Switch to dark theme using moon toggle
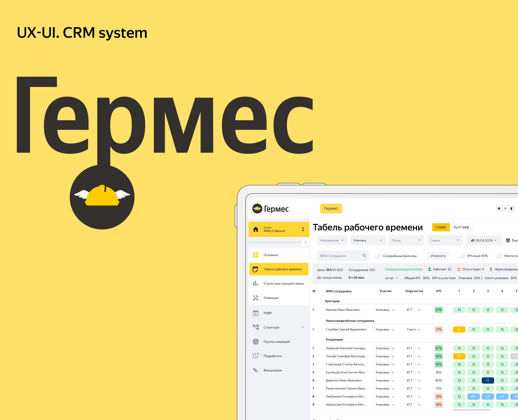The height and width of the screenshot is (420, 518). [511, 209]
